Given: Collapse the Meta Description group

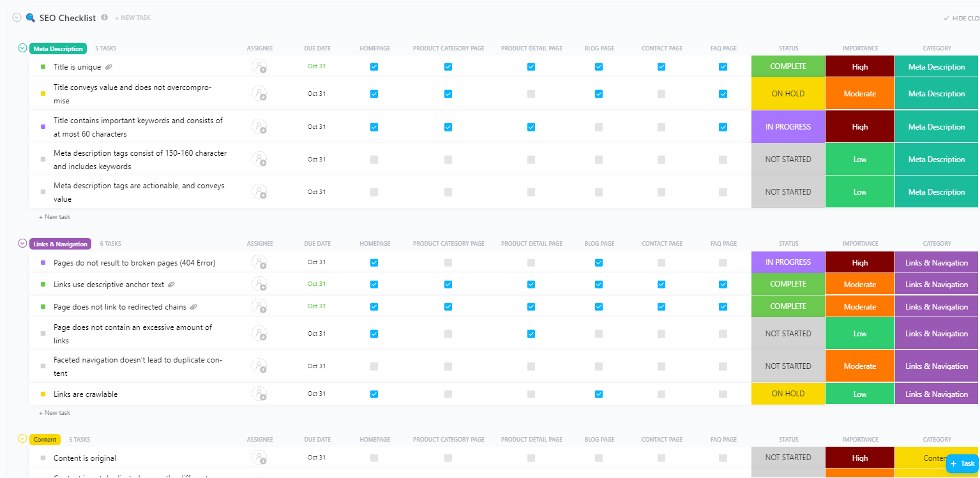Looking at the screenshot, I should (23, 49).
